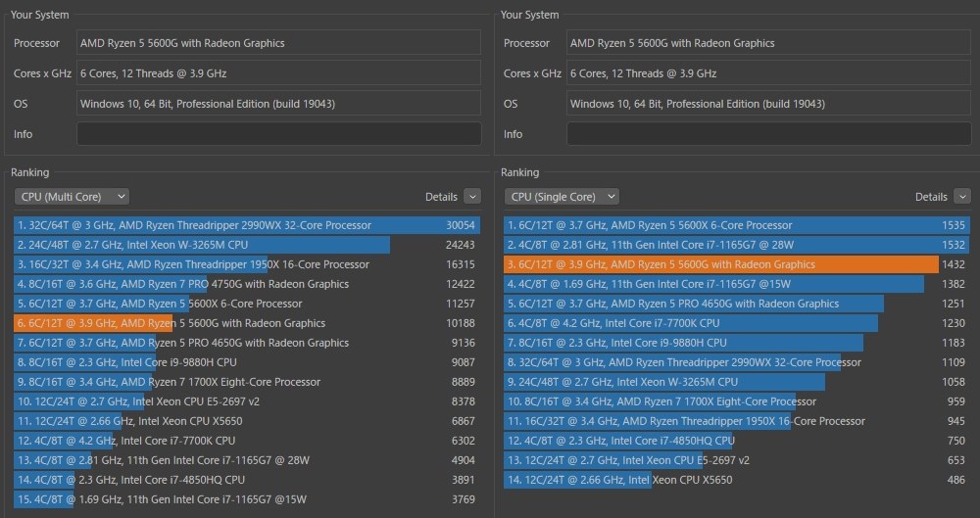Select Ryzen 7 1700X row scoring 959

[737, 401]
